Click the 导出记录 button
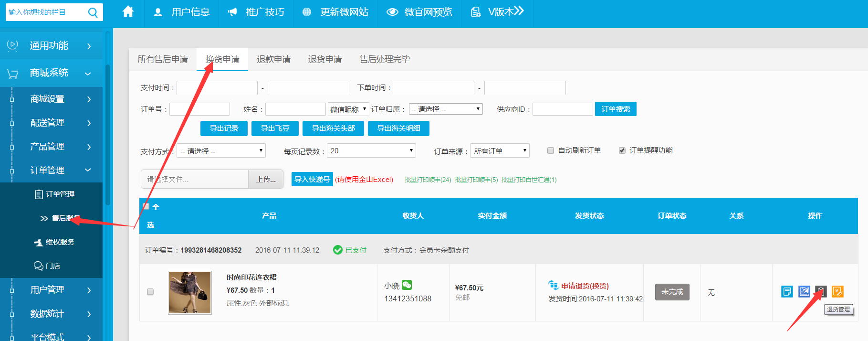 [224, 128]
